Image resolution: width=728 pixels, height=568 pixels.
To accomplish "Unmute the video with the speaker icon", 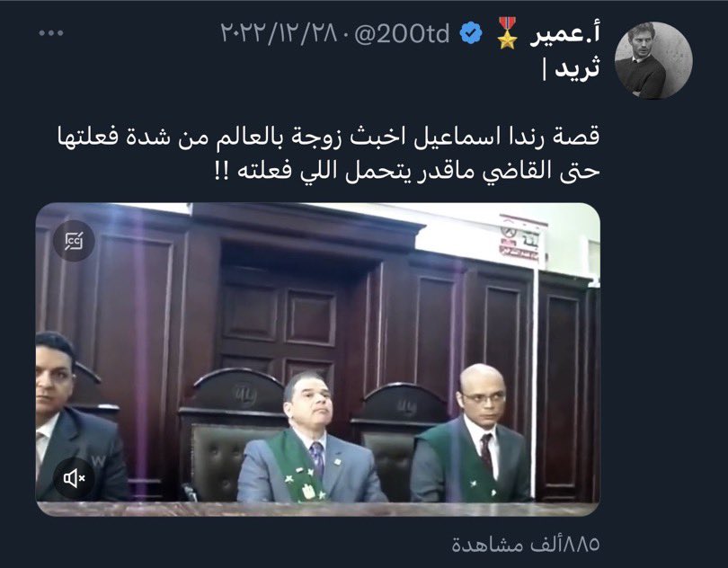I will coord(74,478).
